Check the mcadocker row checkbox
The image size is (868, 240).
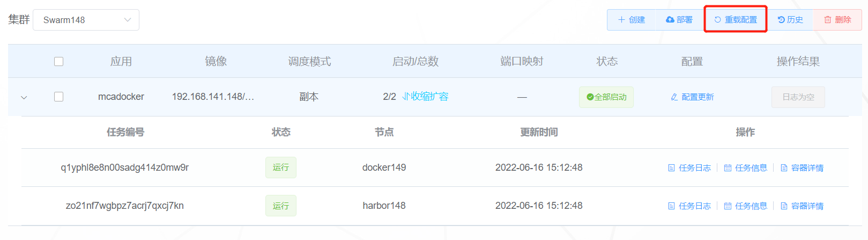click(59, 97)
